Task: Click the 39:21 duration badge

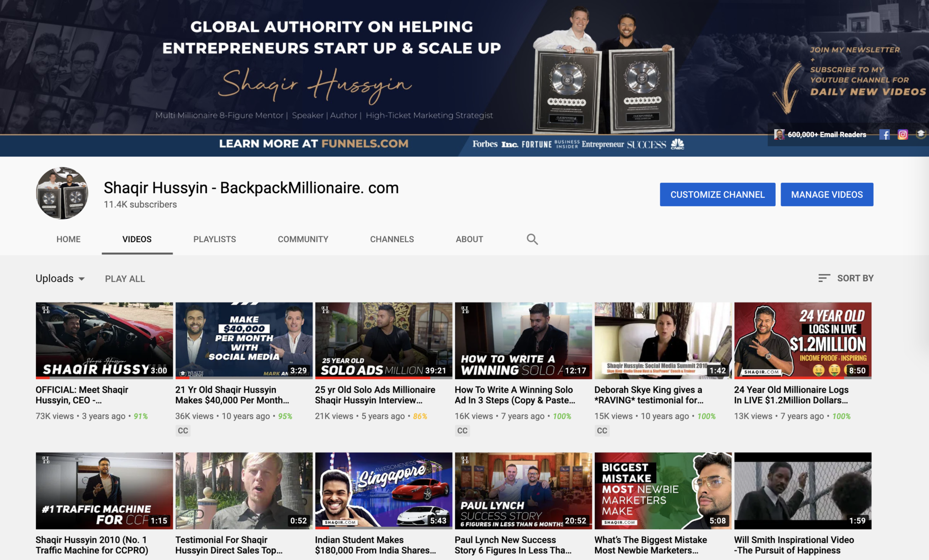Action: [x=436, y=370]
